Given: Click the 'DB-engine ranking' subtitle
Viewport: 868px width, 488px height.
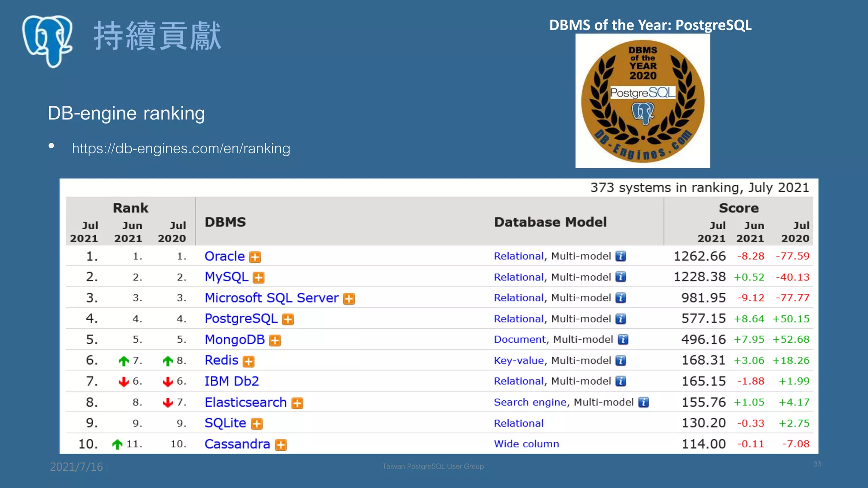Looking at the screenshot, I should (126, 114).
